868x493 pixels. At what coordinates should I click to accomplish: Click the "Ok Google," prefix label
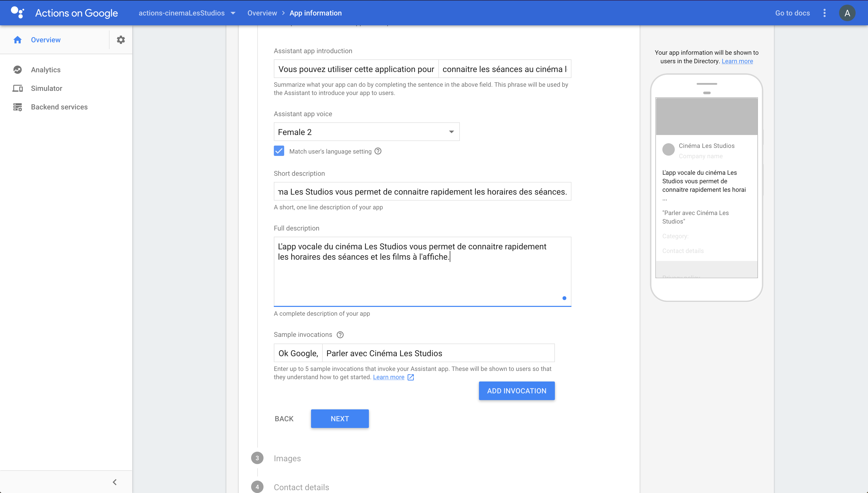pyautogui.click(x=298, y=353)
